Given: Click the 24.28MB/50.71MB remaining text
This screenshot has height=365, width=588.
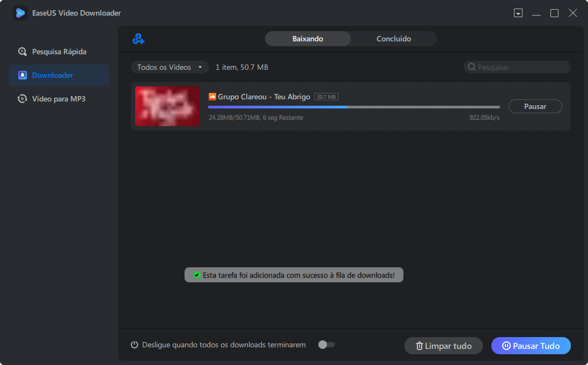Looking at the screenshot, I should 256,118.
